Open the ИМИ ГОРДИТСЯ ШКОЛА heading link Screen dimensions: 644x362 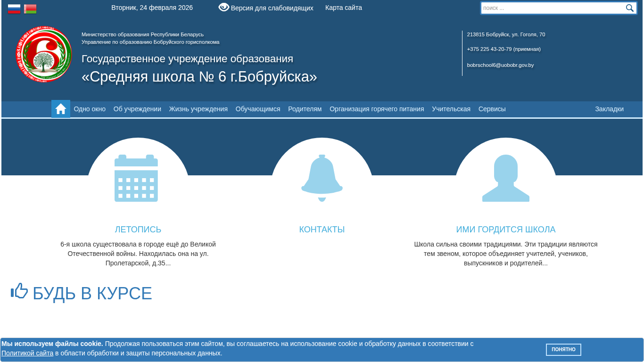505,230
